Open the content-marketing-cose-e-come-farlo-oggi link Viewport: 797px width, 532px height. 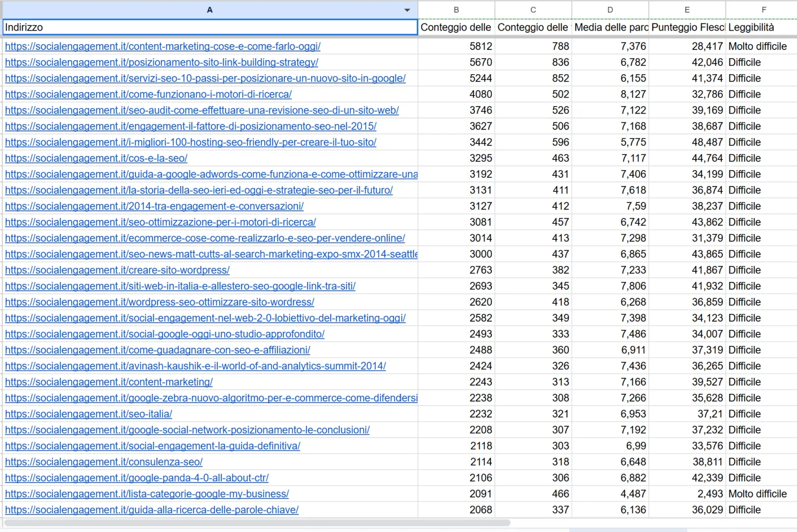[x=162, y=46]
